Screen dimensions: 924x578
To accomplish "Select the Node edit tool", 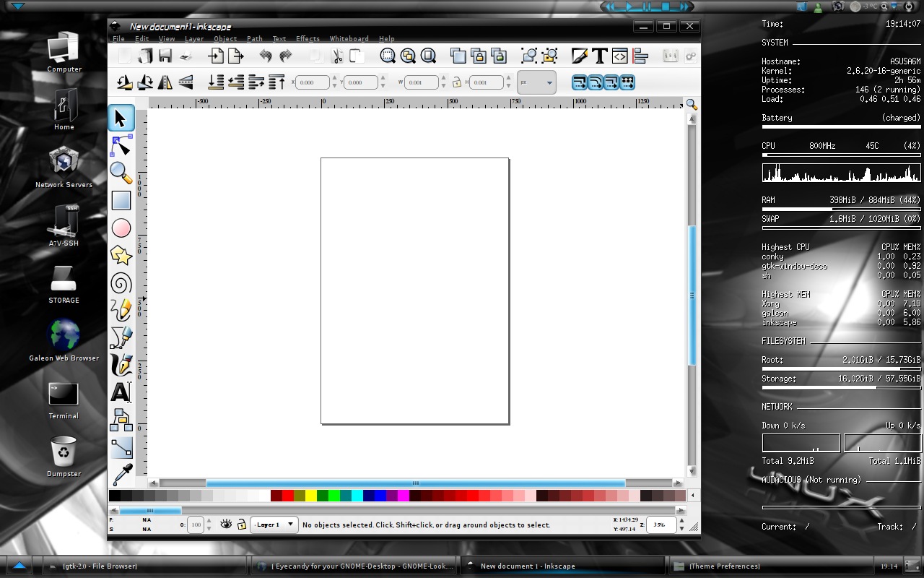I will tap(121, 145).
